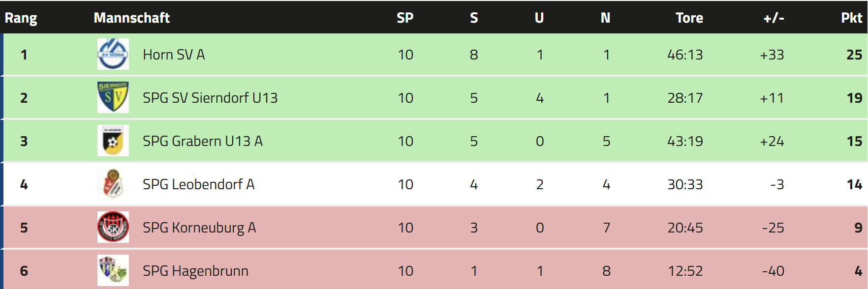Click the 46:13 goals cell

685,55
